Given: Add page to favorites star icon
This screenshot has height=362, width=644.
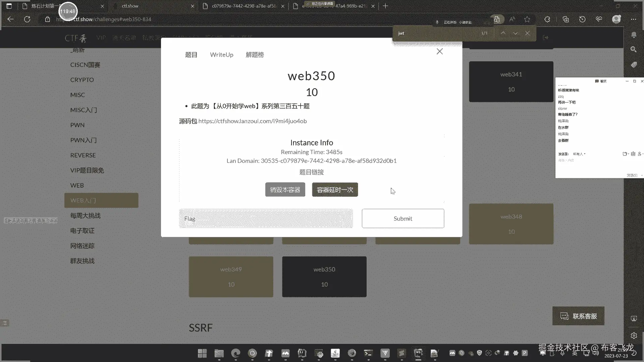Looking at the screenshot, I should [527, 19].
